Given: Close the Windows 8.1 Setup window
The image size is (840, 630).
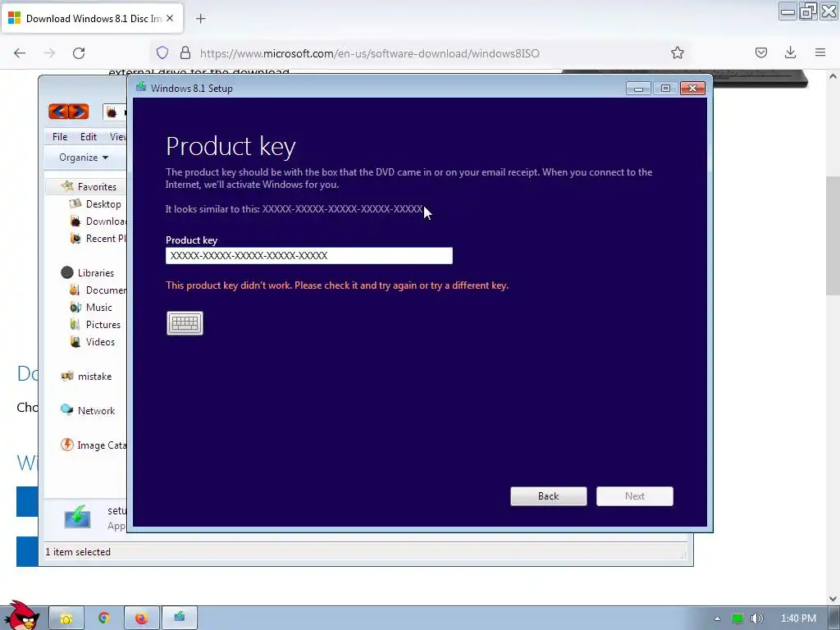Looking at the screenshot, I should click(x=692, y=89).
